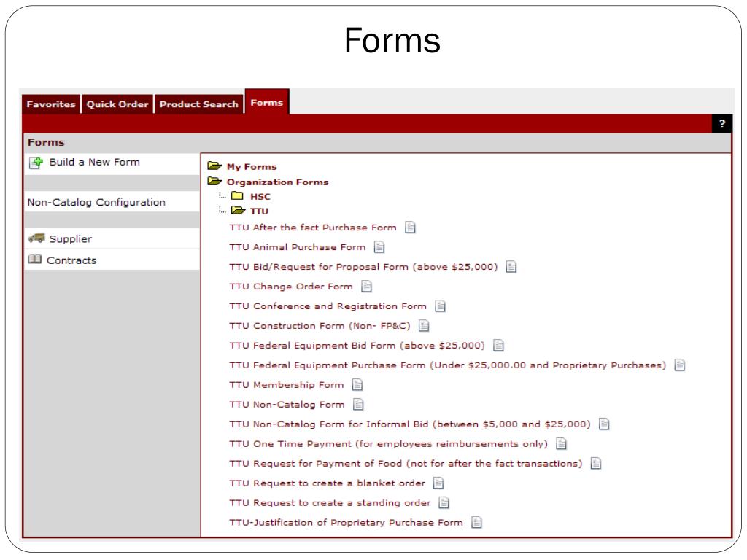
Task: Open the Favorites tab
Action: pyautogui.click(x=51, y=104)
